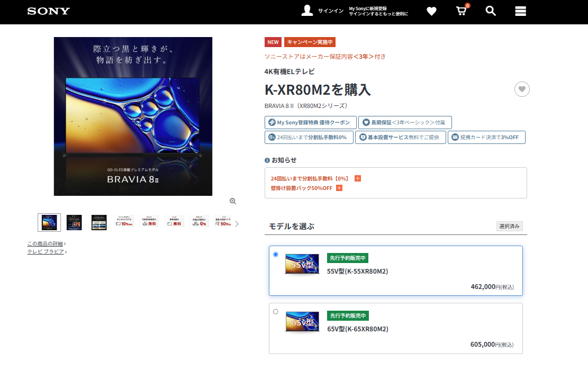Click the NEW badge
The height and width of the screenshot is (371, 588).
point(273,42)
